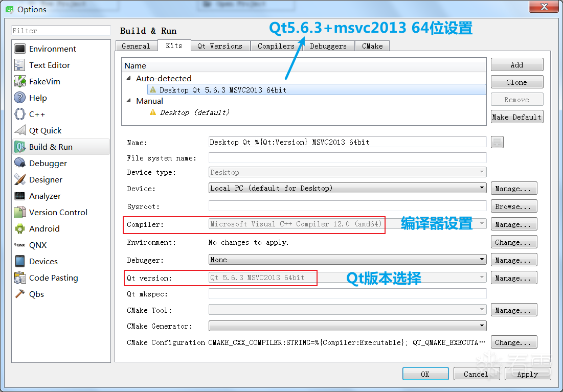
Task: Click Manage button next to Debugger
Action: pyautogui.click(x=514, y=260)
